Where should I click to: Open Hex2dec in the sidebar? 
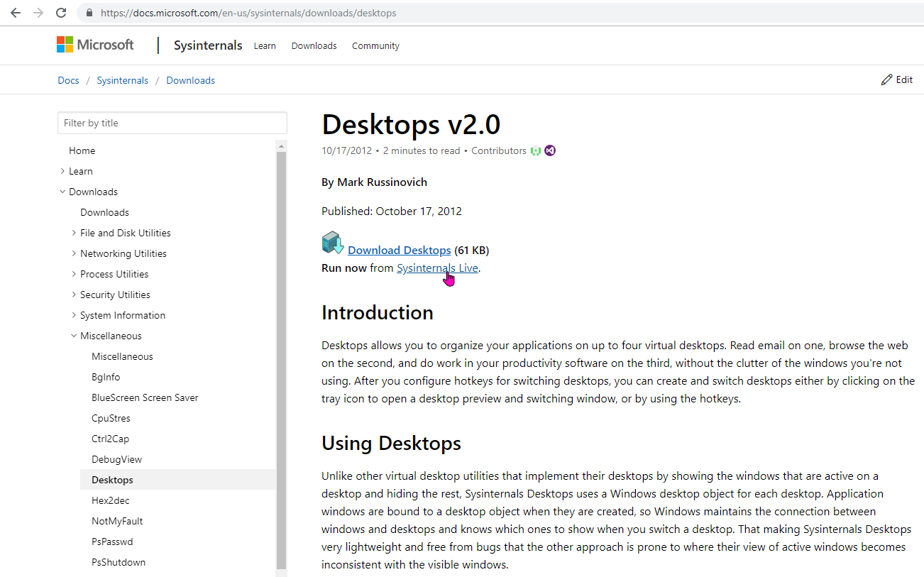pos(111,500)
